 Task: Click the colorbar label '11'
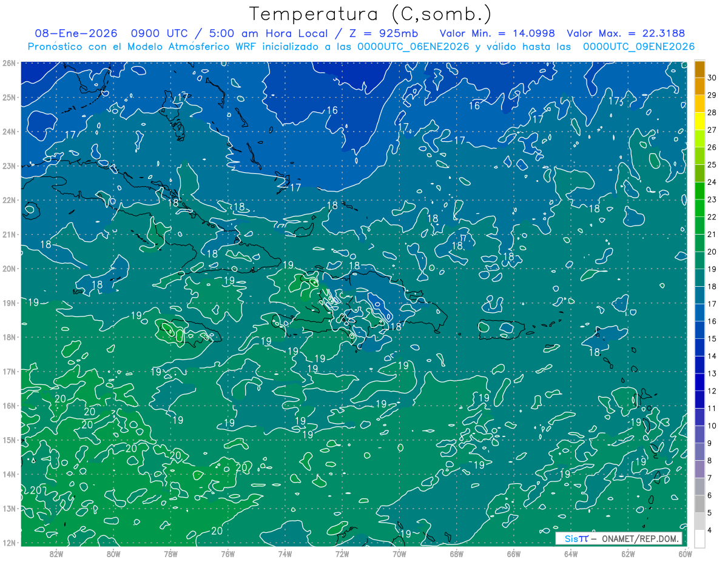click(x=712, y=409)
